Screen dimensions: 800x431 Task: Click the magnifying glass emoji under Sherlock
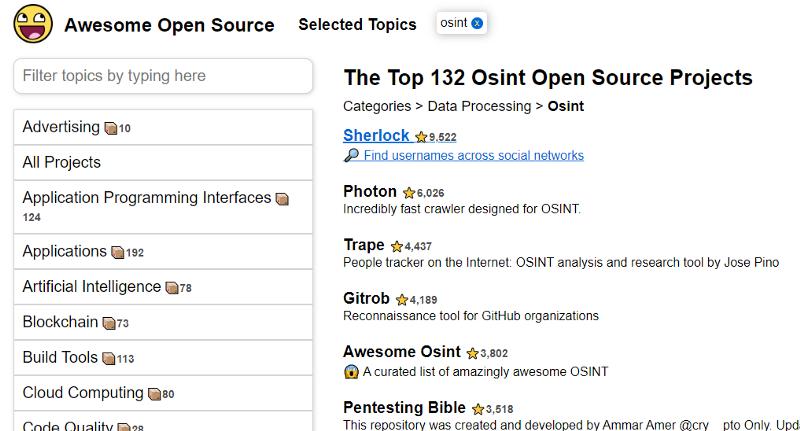pyautogui.click(x=351, y=155)
